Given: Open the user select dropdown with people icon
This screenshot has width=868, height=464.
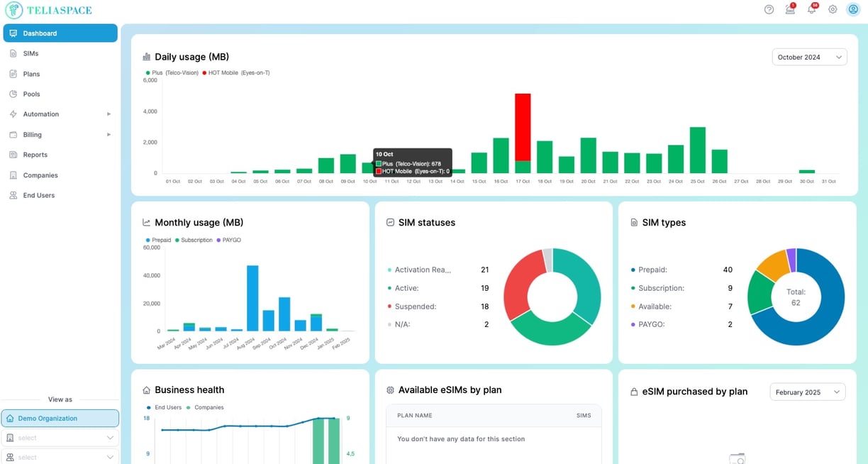Looking at the screenshot, I should [60, 457].
